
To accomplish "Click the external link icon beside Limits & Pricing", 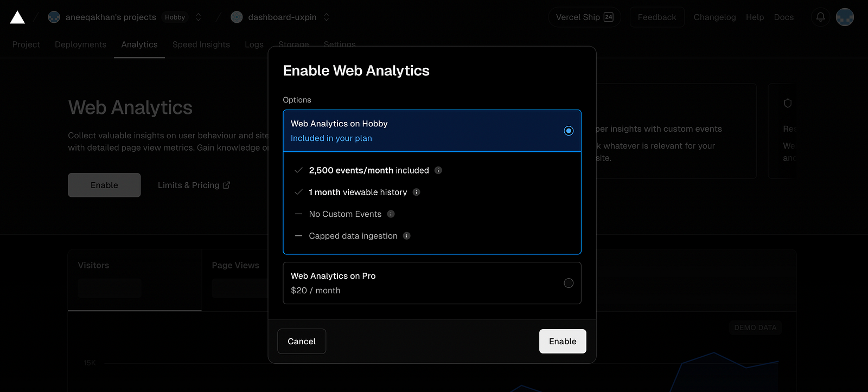I will [x=226, y=185].
